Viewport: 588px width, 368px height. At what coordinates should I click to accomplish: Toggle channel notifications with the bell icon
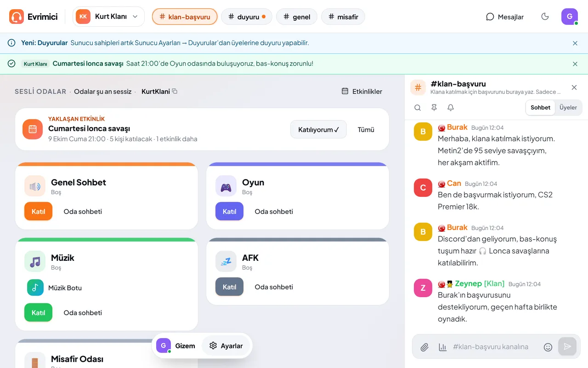tap(451, 108)
